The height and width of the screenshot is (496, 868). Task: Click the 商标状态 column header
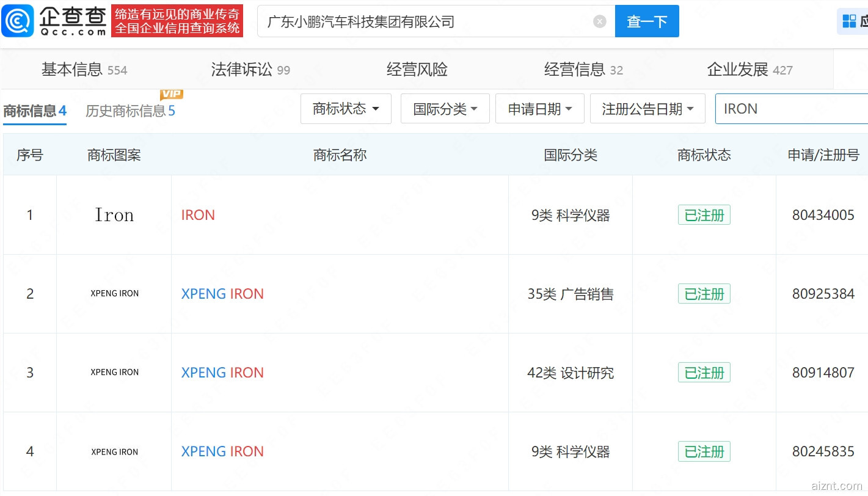point(704,155)
